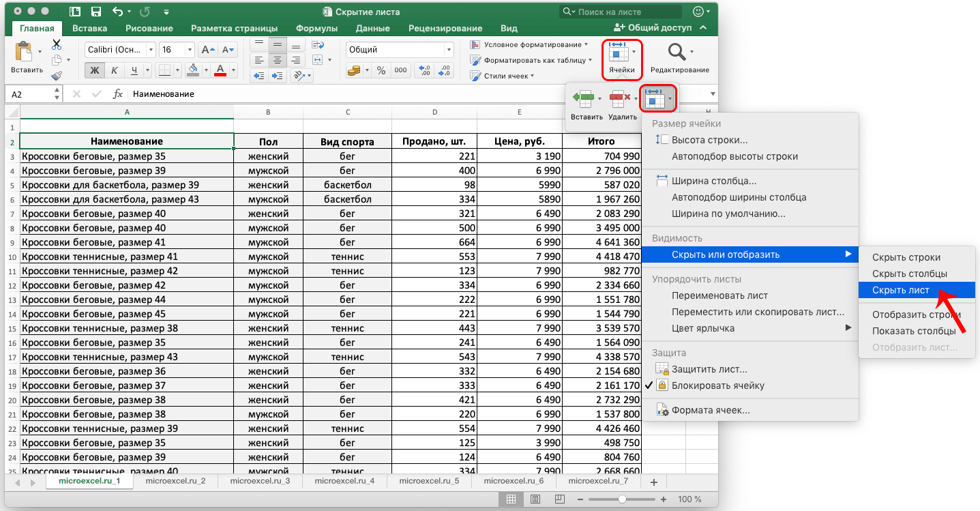Choose Переименовать лист menu item
980x511 pixels.
pos(749,295)
